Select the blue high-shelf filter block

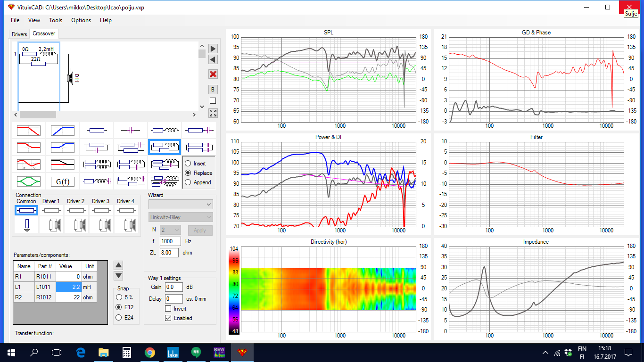point(63,147)
